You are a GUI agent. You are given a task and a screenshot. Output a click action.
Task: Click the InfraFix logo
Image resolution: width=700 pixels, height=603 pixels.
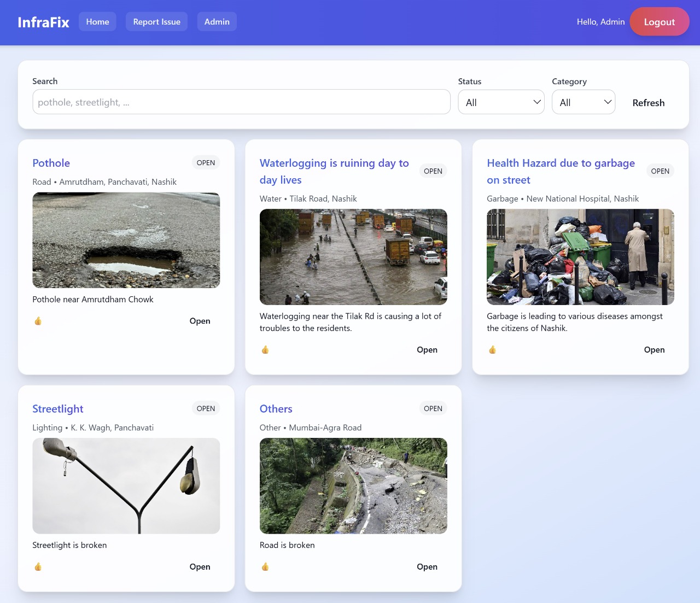tap(43, 22)
